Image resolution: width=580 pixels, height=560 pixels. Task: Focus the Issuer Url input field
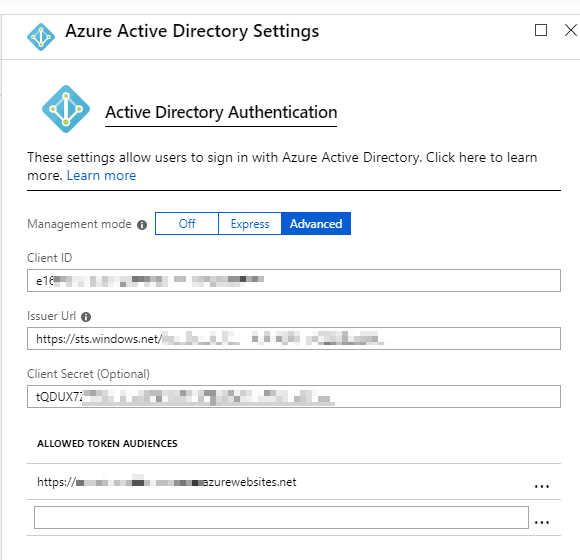(x=294, y=338)
